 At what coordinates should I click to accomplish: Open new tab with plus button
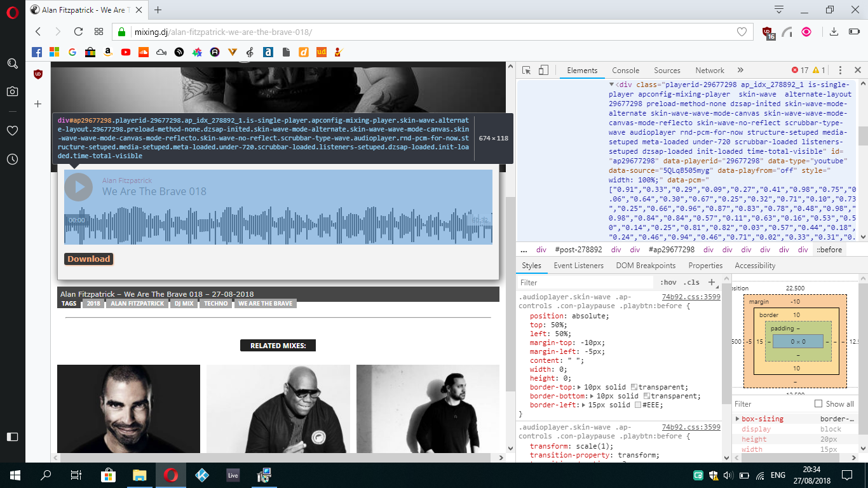tap(158, 10)
